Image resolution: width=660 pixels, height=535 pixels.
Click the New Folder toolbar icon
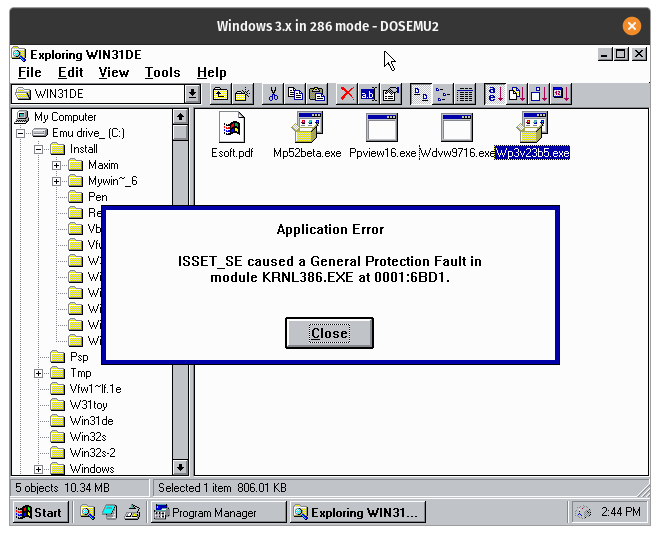point(243,94)
